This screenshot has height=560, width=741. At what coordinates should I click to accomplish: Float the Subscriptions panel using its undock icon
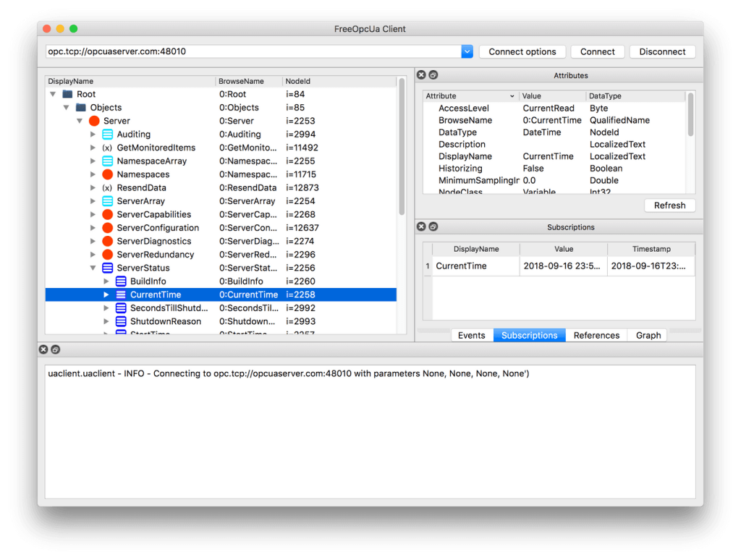[433, 227]
